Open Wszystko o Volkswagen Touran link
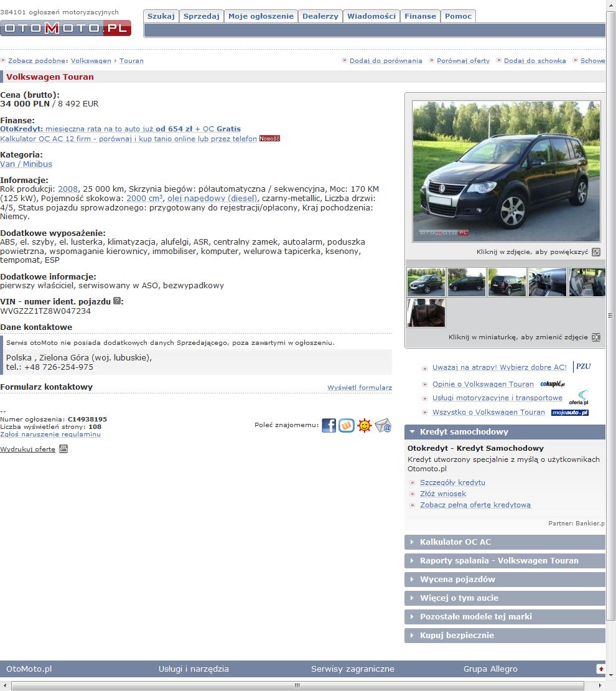 coord(488,412)
